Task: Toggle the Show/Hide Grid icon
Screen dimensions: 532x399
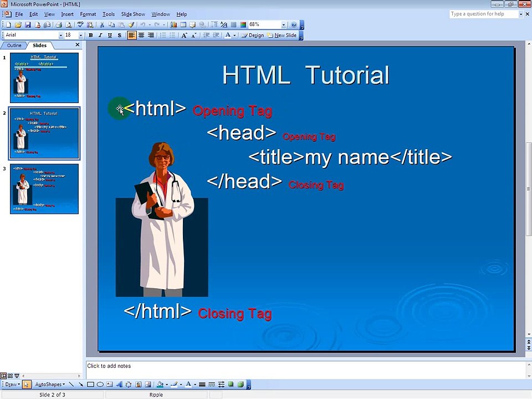Action: pos(233,25)
